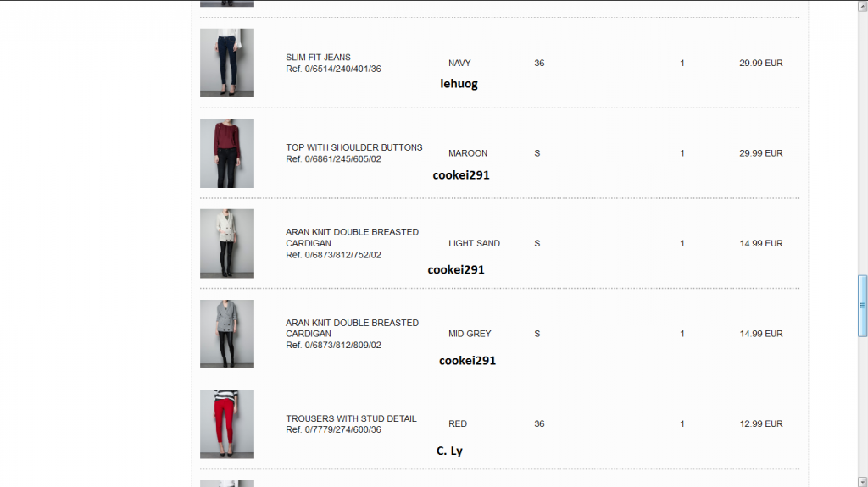Click the MID GREY colour label
This screenshot has width=868, height=487.
pos(470,334)
